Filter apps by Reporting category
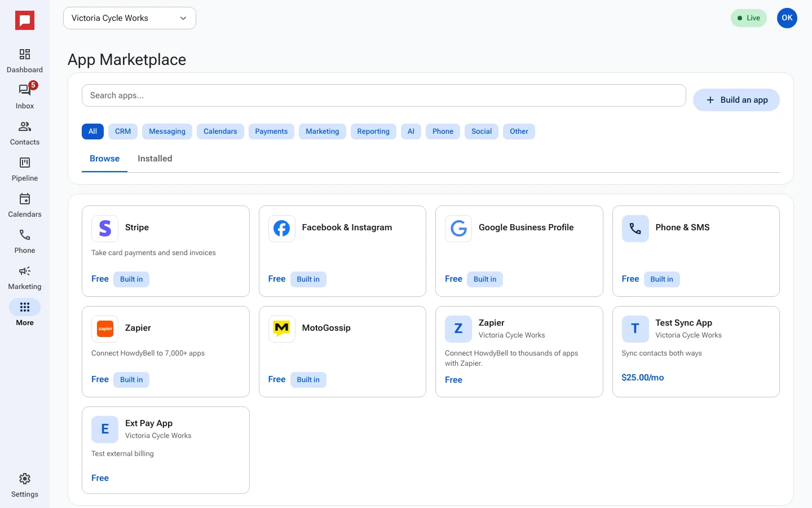Image resolution: width=812 pixels, height=508 pixels. [x=373, y=132]
